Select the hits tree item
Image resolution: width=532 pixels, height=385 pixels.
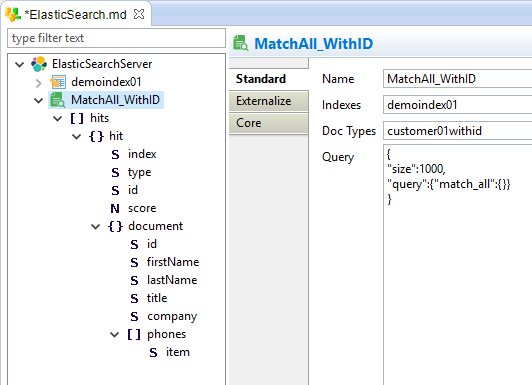(x=99, y=118)
